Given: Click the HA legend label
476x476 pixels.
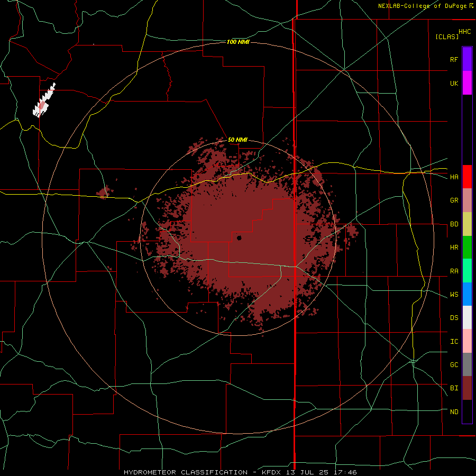Looking at the screenshot, I should [x=454, y=177].
